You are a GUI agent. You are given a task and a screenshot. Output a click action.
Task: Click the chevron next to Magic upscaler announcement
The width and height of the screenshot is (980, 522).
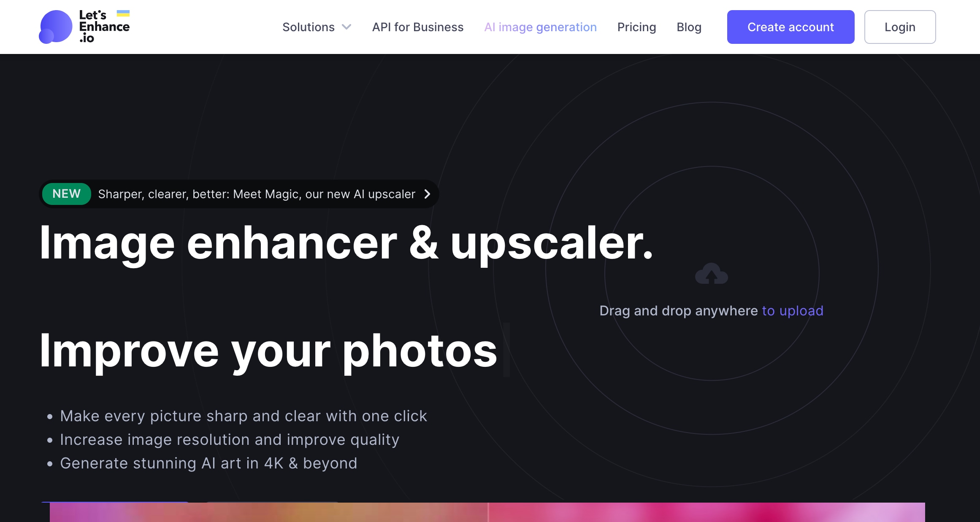(x=427, y=194)
